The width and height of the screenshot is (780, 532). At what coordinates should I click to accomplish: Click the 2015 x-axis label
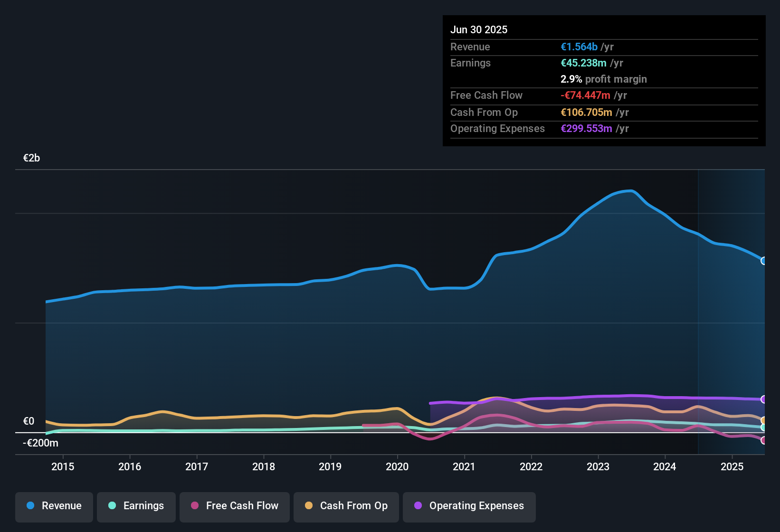pyautogui.click(x=63, y=466)
